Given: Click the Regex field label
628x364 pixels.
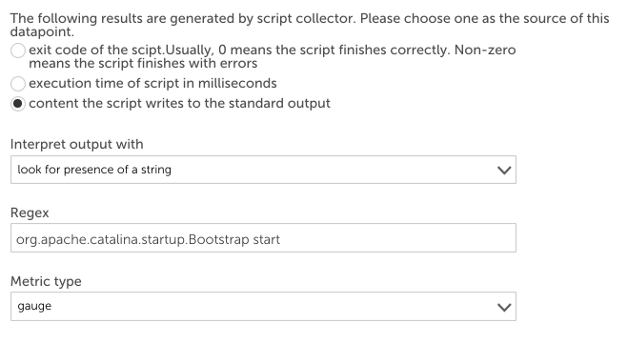Looking at the screenshot, I should 30,212.
